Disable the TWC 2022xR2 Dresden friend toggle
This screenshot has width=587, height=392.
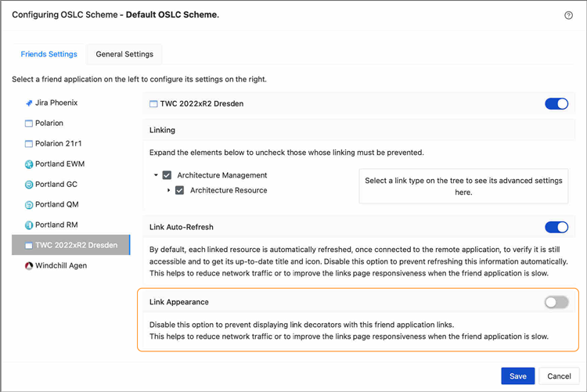[556, 104]
